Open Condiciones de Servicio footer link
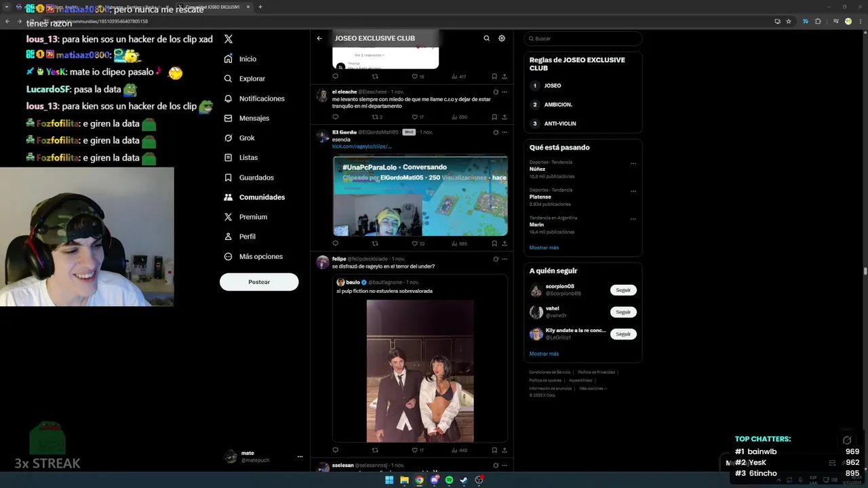Viewport: 868px width, 488px height. pyautogui.click(x=550, y=372)
